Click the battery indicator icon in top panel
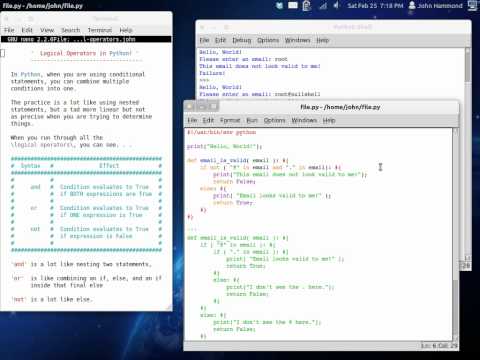 tap(307, 6)
